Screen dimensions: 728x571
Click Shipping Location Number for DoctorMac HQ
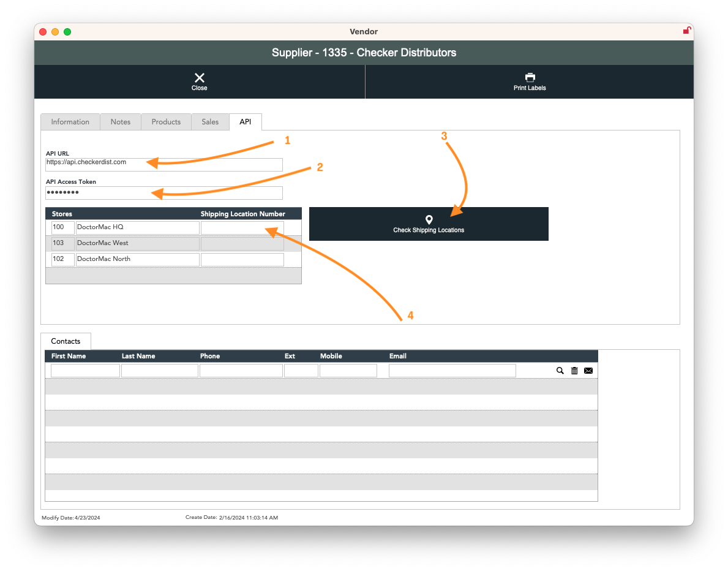coord(242,227)
